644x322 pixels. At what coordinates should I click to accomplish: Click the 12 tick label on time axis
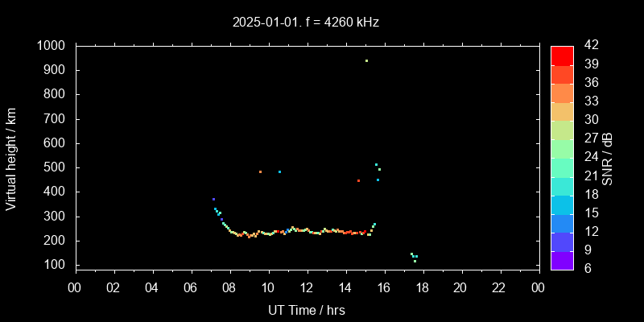(306, 287)
